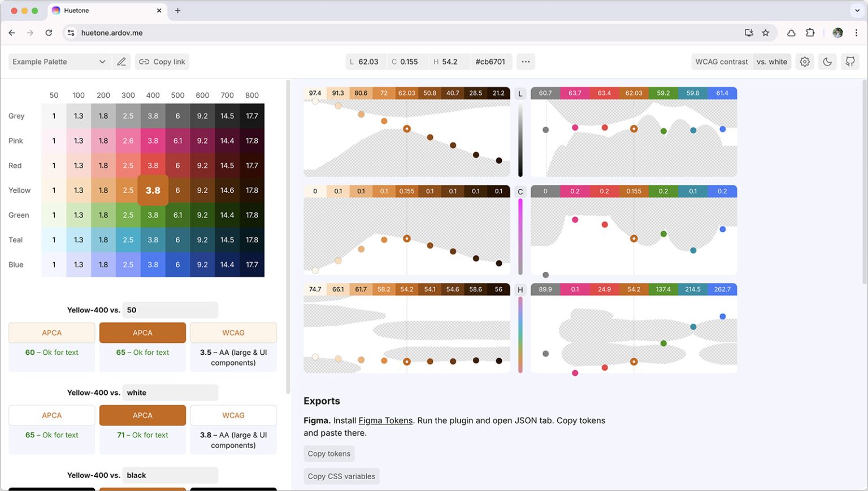The image size is (868, 491).
Task: Bookmark page with star icon
Action: (766, 33)
